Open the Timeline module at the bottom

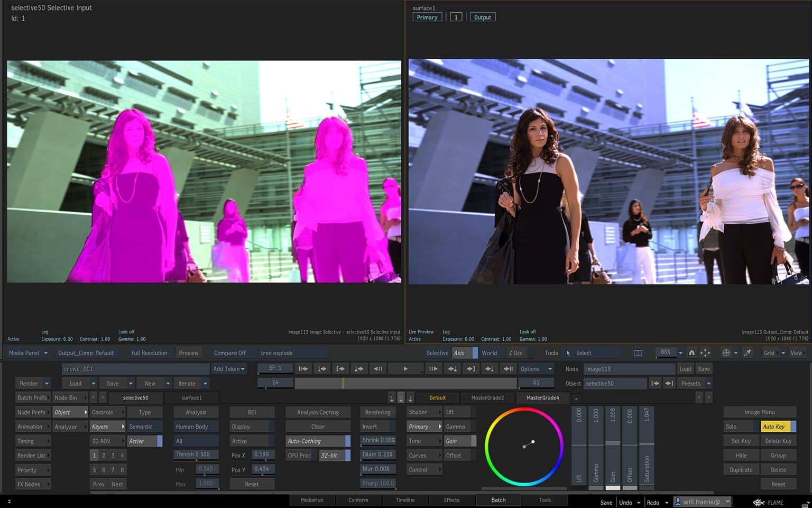pos(405,500)
